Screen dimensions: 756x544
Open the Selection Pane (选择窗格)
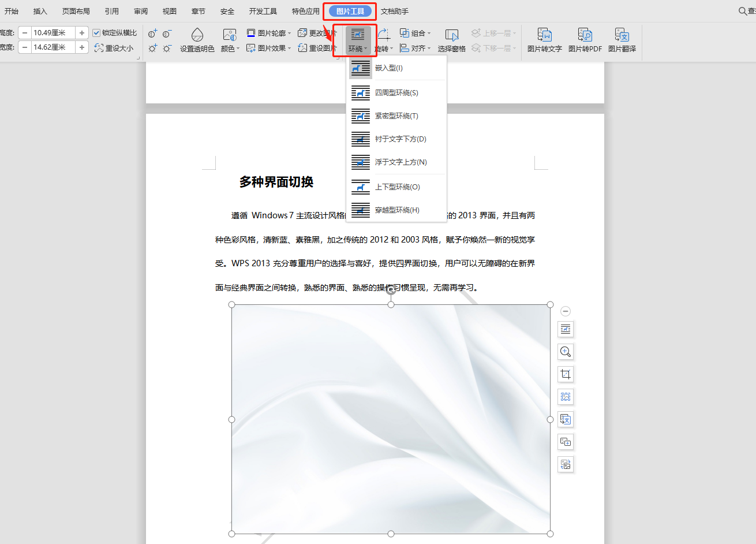point(452,40)
